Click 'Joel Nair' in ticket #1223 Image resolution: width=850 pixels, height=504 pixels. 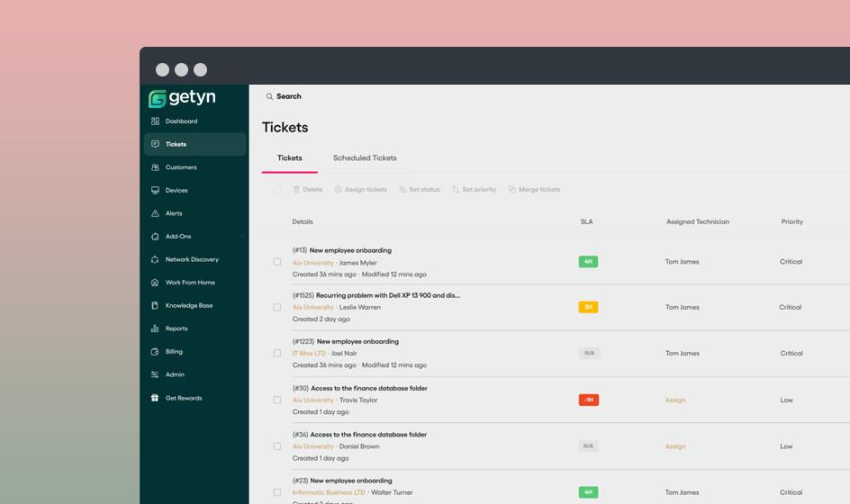tap(344, 354)
